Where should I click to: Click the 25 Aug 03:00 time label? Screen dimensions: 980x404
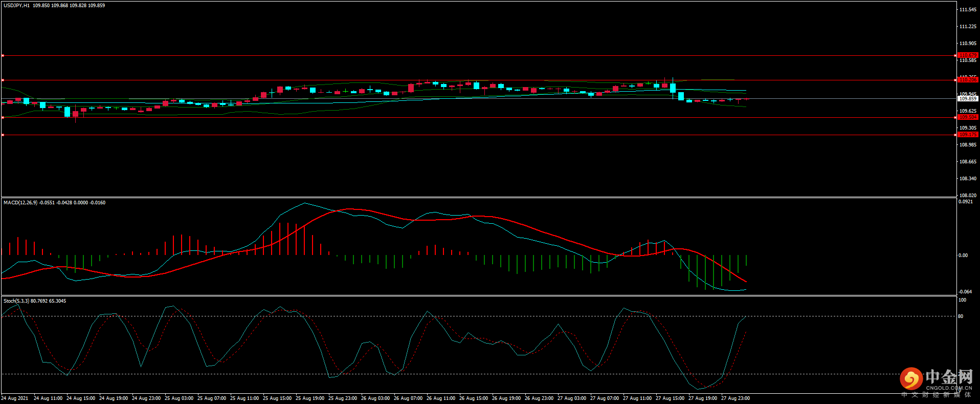pos(179,398)
